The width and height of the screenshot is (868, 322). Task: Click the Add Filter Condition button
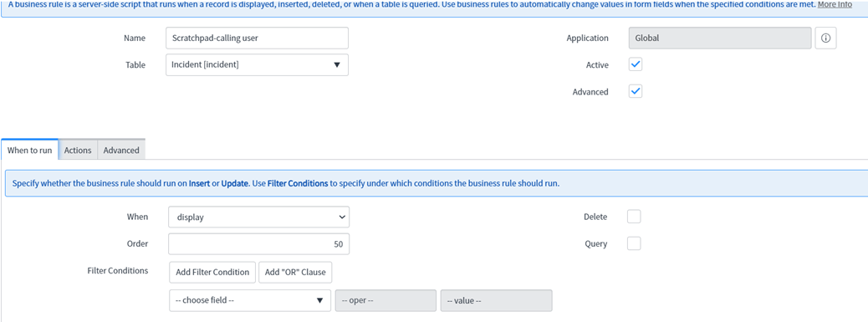(212, 272)
